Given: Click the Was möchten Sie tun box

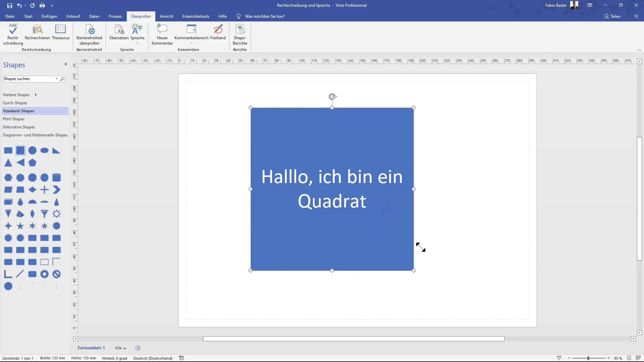Looking at the screenshot, I should [265, 16].
